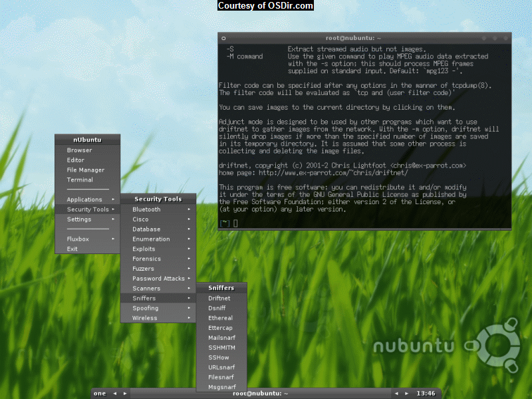The image size is (532, 399).
Task: Switch to next workspace arrow beside 'one'
Action: tap(125, 393)
